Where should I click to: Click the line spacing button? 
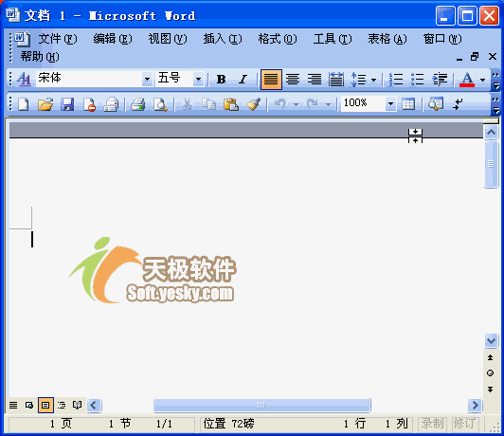359,79
